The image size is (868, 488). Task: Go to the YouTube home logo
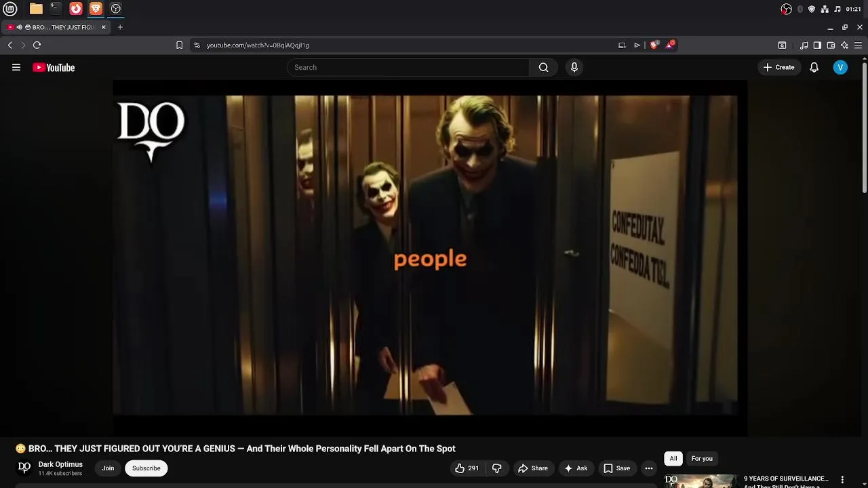pos(54,67)
